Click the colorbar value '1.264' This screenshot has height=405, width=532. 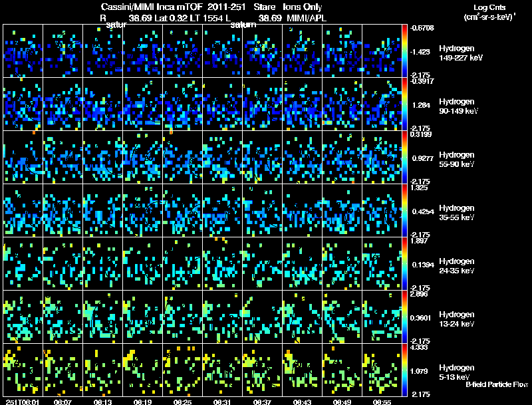(x=421, y=105)
